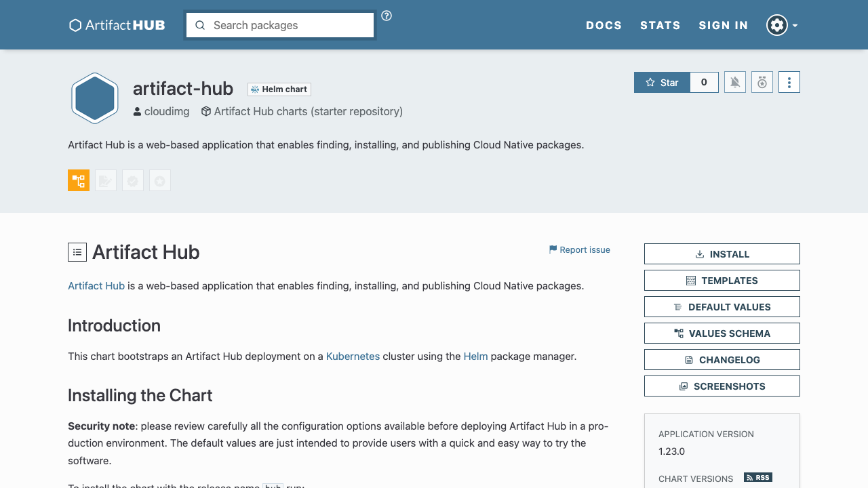This screenshot has height=488, width=868.
Task: Toggle notification subscriptions bell icon
Action: [x=735, y=82]
